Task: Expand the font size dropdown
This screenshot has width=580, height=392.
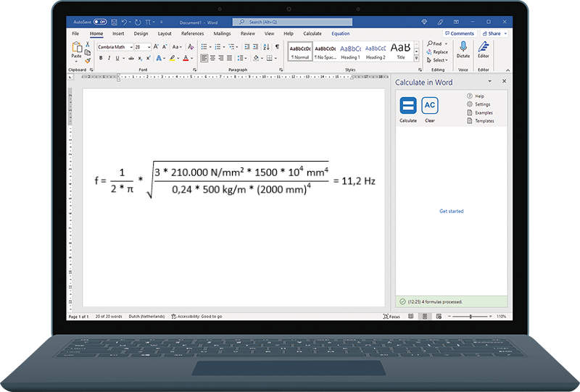Action: 149,46
